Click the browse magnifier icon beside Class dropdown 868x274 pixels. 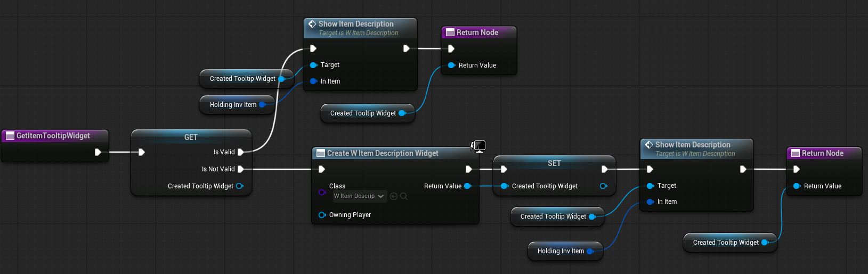tap(404, 196)
